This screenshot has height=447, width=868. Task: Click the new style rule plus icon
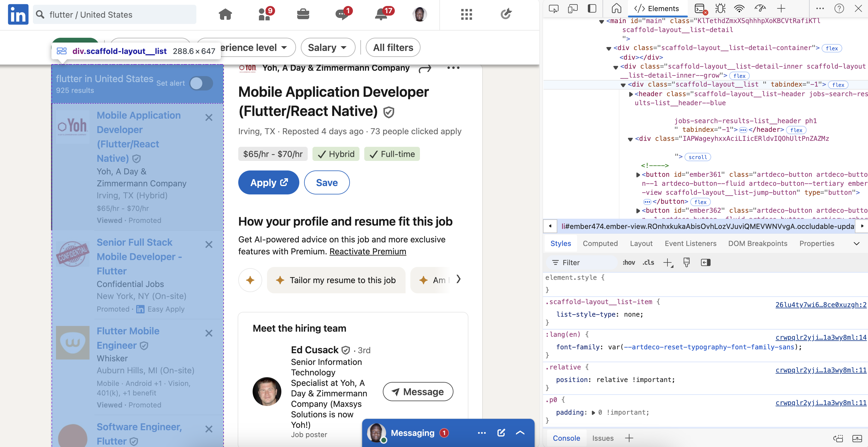coord(668,262)
